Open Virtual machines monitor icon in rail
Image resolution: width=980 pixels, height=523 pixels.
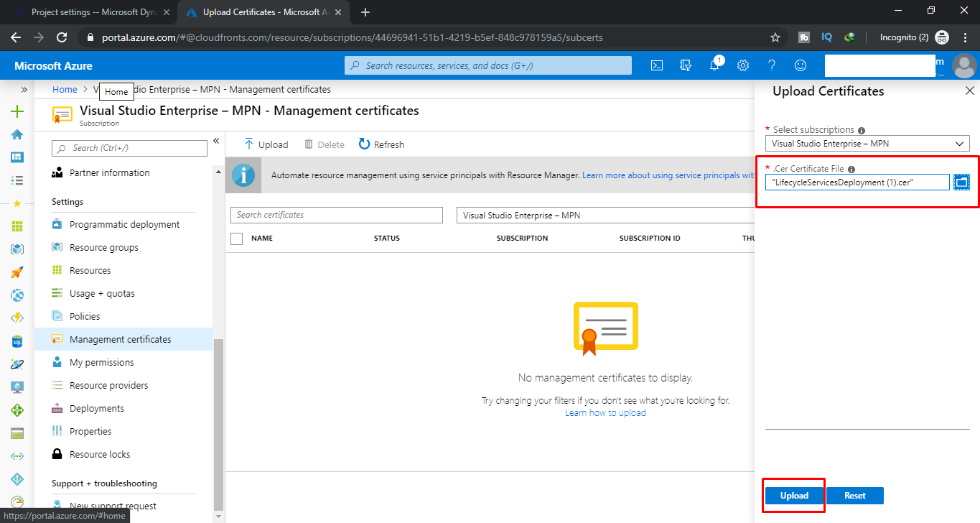tap(17, 387)
